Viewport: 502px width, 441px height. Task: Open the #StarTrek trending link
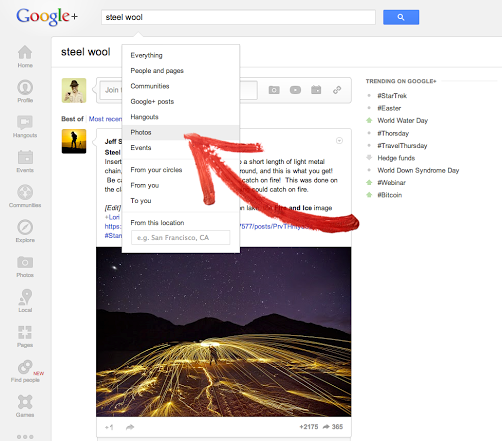(392, 96)
